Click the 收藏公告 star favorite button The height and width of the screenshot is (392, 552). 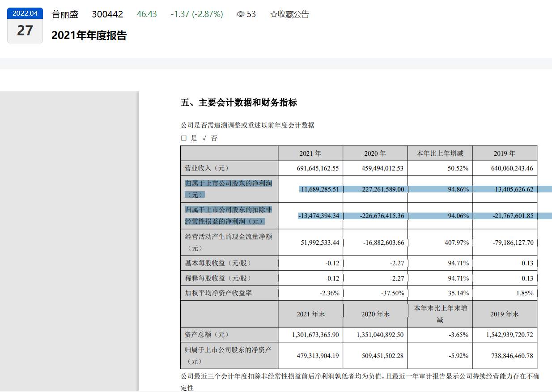[289, 14]
